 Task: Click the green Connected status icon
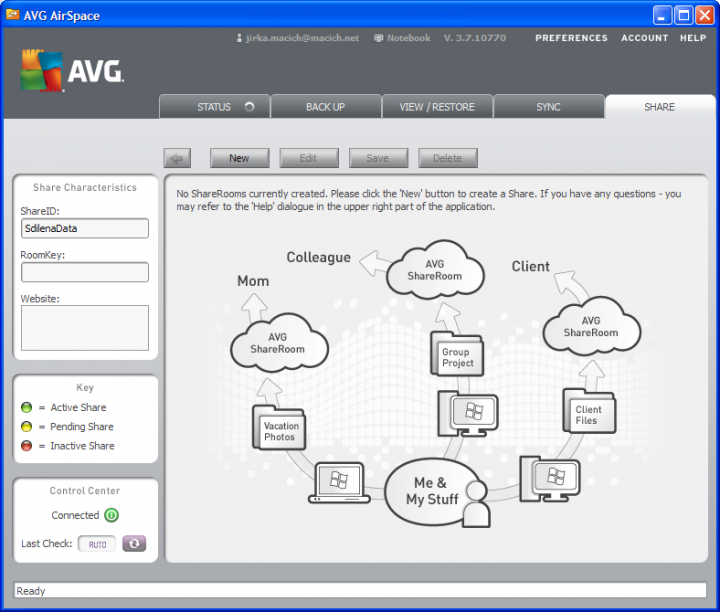coord(112,515)
